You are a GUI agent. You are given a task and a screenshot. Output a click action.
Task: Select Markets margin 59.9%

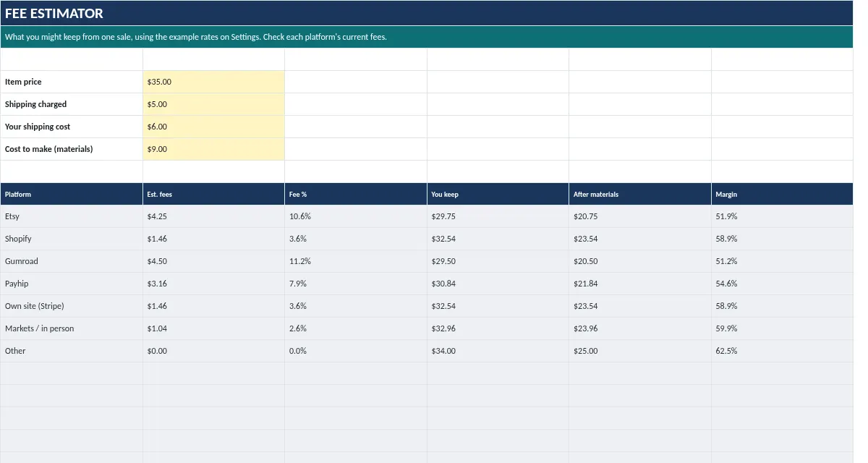782,328
